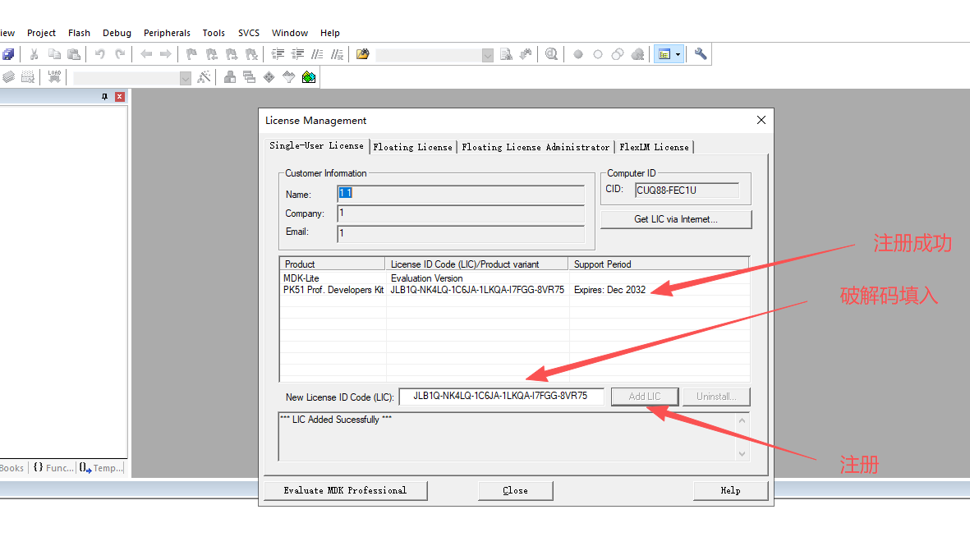The width and height of the screenshot is (970, 560).
Task: Click the Paste clipboard icon
Action: coord(74,54)
